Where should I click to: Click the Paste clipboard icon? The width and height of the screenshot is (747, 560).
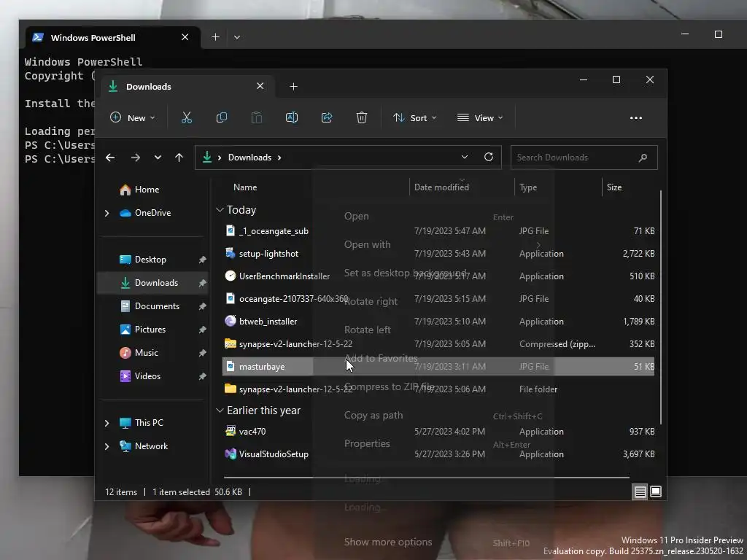pyautogui.click(x=257, y=117)
